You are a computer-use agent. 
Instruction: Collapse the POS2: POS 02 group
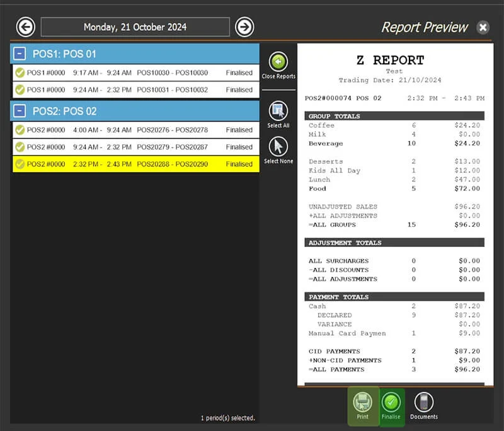(x=20, y=111)
